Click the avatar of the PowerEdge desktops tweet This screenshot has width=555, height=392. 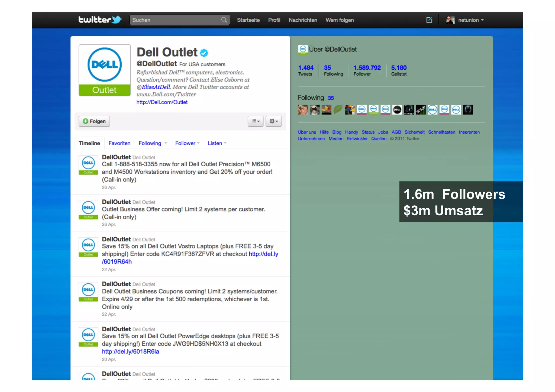tap(88, 337)
